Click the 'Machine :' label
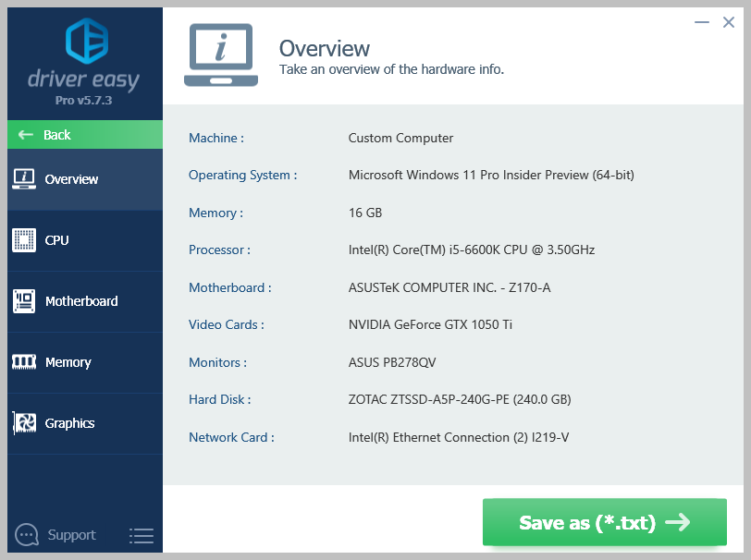This screenshot has height=560, width=751. coord(216,138)
